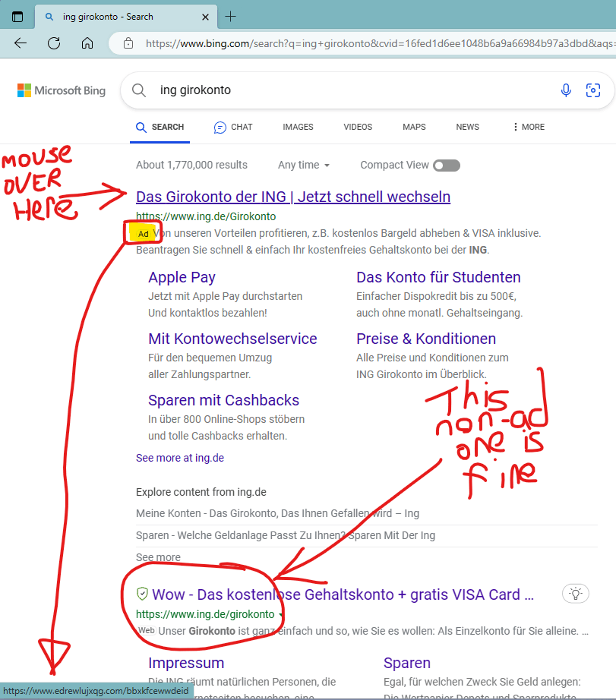Click 'See more' under Explore content

(158, 557)
